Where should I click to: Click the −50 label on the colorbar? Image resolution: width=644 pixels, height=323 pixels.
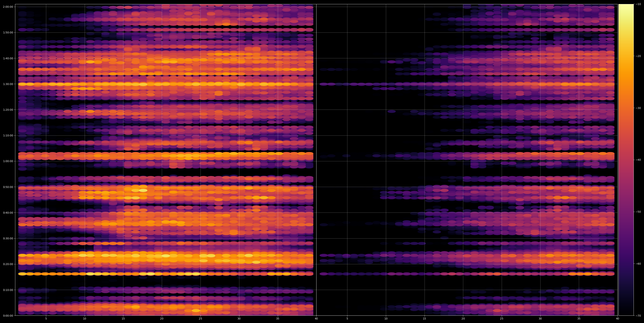pos(639,212)
